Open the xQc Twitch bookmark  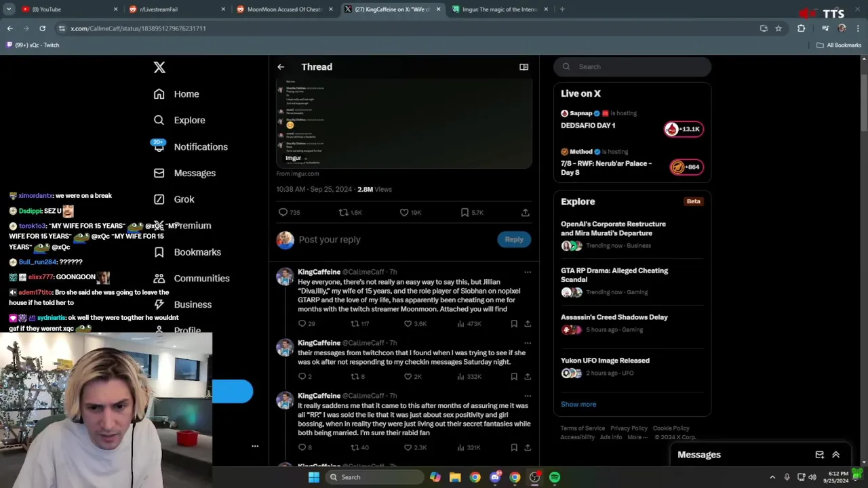click(x=33, y=45)
